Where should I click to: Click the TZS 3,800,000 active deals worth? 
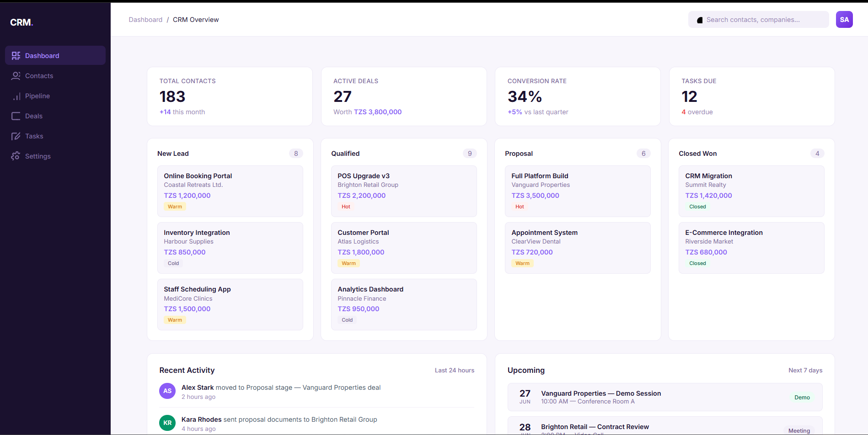pyautogui.click(x=378, y=112)
